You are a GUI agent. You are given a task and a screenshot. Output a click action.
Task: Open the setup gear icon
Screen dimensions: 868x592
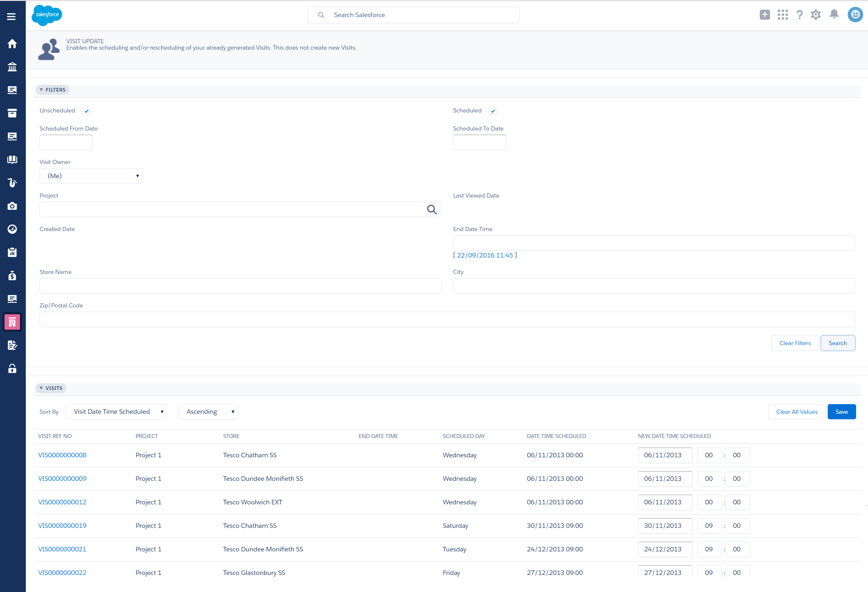click(x=815, y=15)
